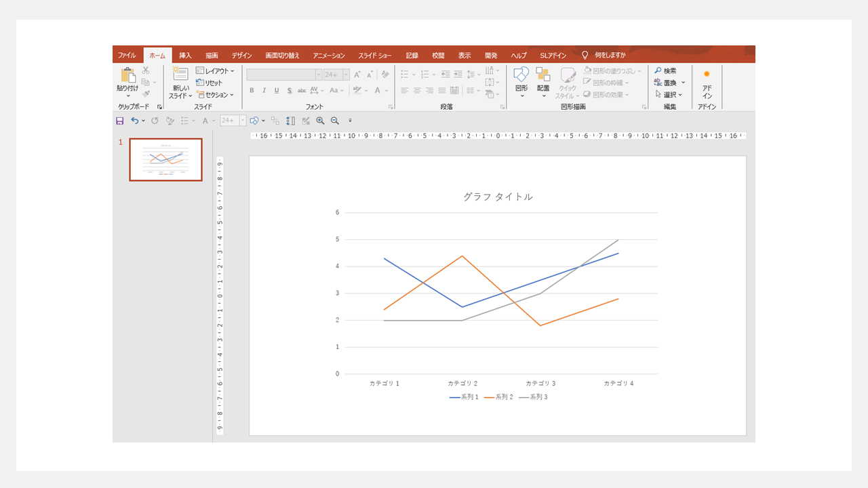Click the Undo arrow in quick access toolbar
This screenshot has width=868, height=488.
click(x=134, y=121)
